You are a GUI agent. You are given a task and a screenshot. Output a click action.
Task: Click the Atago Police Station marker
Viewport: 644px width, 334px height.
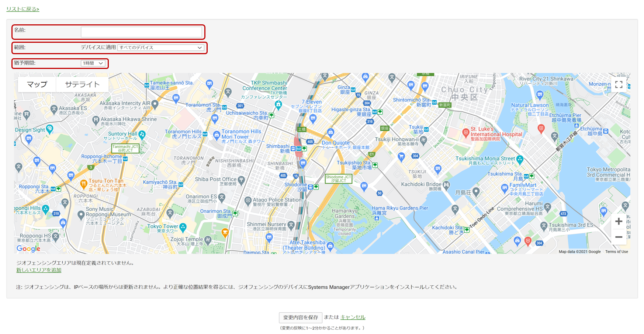pos(248,201)
